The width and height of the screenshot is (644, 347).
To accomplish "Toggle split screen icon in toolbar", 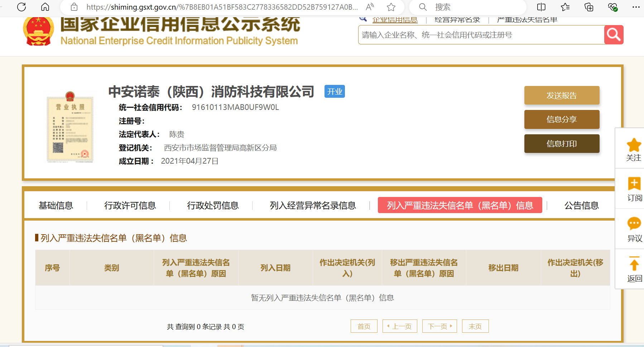I will (541, 7).
